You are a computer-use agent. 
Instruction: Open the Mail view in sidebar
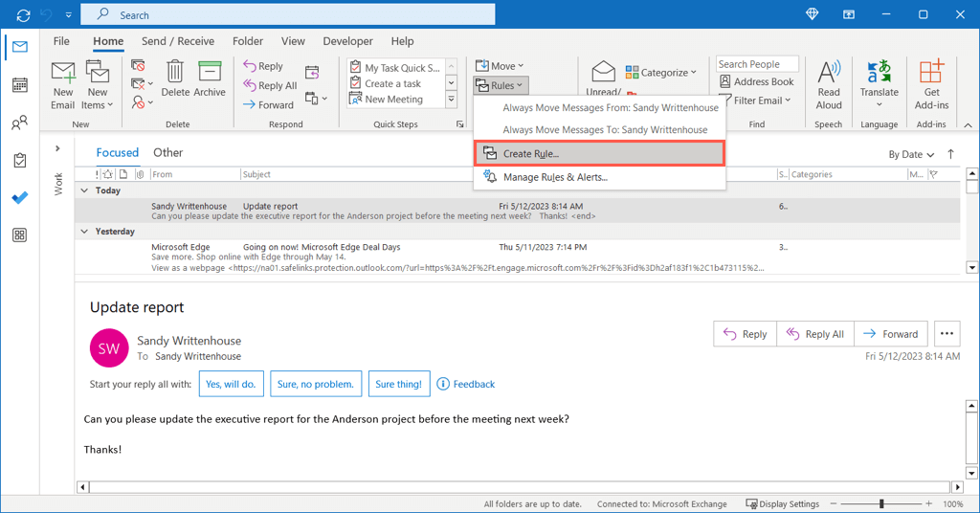(x=20, y=47)
